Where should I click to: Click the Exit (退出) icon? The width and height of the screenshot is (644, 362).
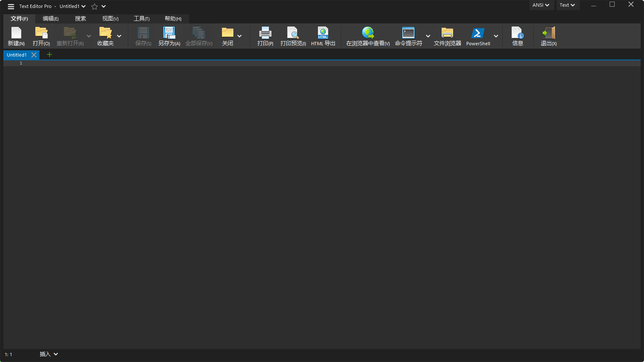point(548,34)
